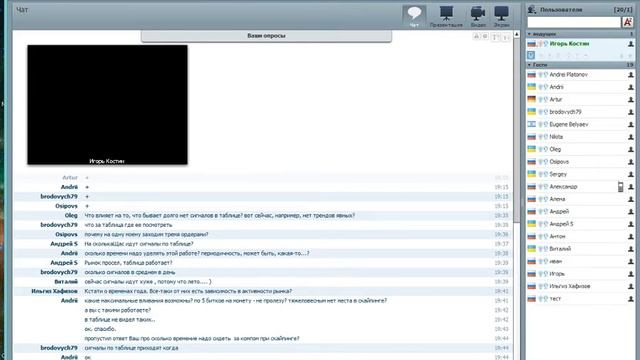The image size is (640, 360).
Task: Click Oleg's message about сигналов в таблице
Action: pyautogui.click(x=220, y=216)
